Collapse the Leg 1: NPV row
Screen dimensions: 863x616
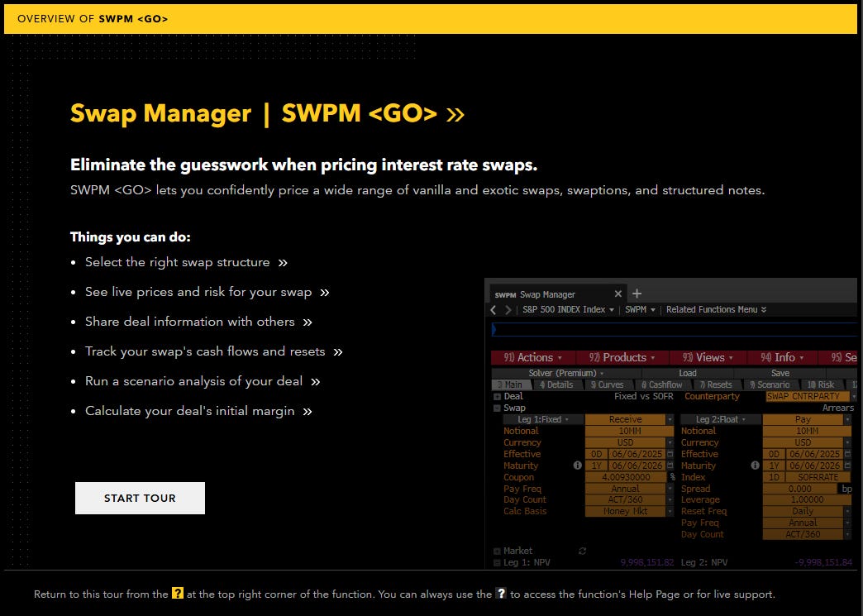tap(497, 562)
